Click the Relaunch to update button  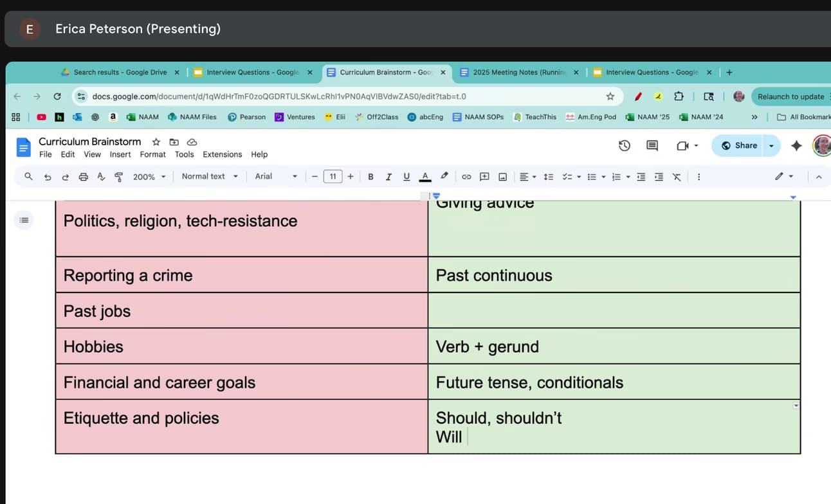(x=790, y=95)
